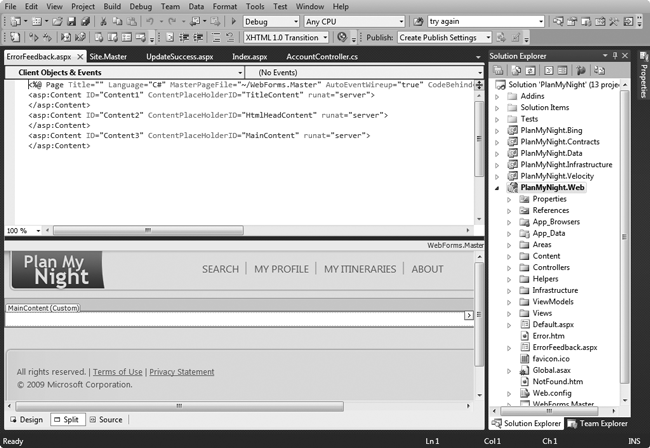Viewport: 650px width, 448px height.
Task: Click the Uncomment lines icon
Action: pos(230,38)
